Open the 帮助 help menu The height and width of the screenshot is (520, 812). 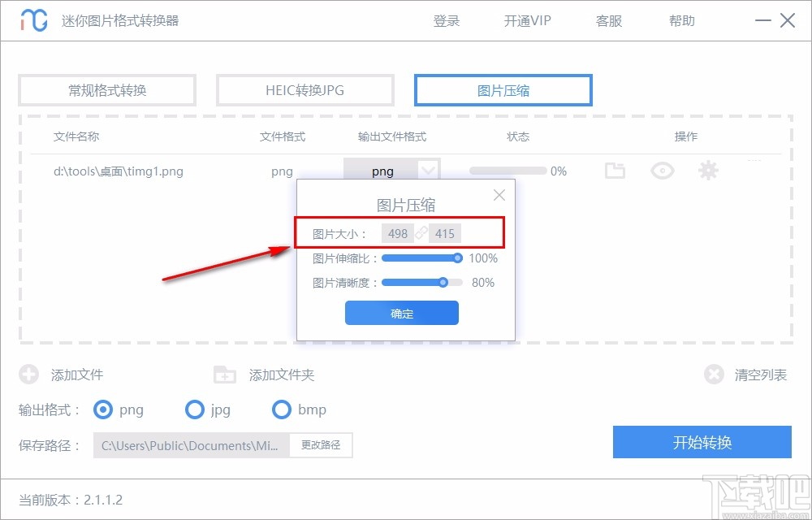pos(682,21)
